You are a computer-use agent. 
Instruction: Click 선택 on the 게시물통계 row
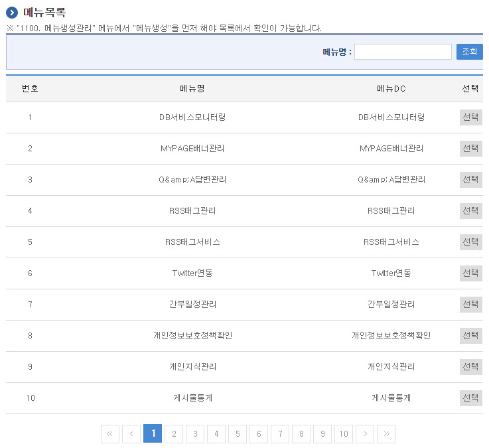470,398
